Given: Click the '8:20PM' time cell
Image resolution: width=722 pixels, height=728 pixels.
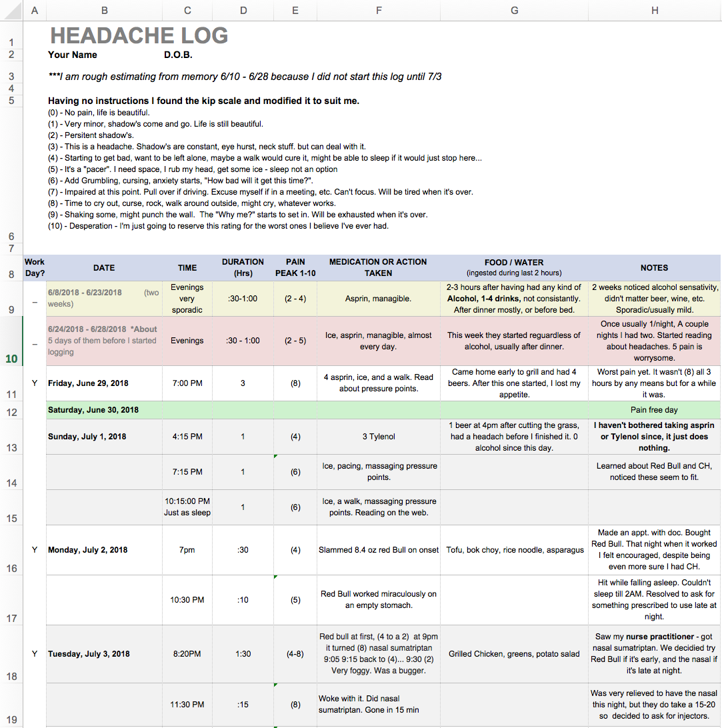Looking at the screenshot, I should pyautogui.click(x=187, y=654).
